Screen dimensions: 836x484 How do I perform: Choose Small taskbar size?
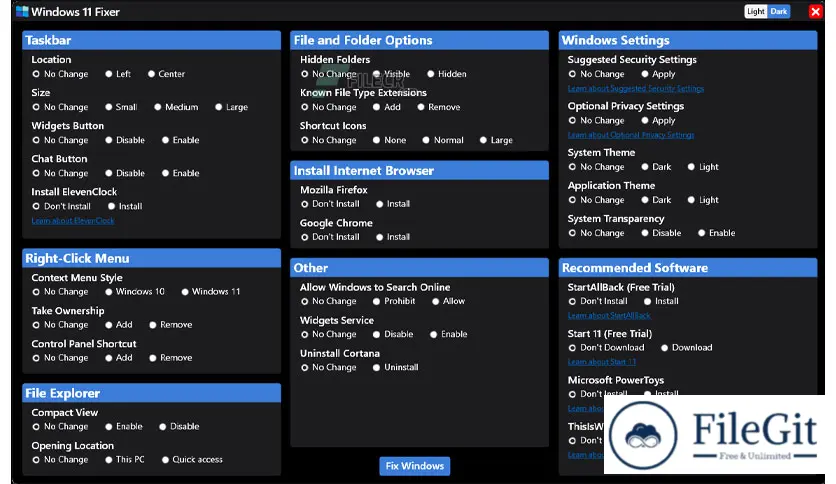(x=121, y=107)
